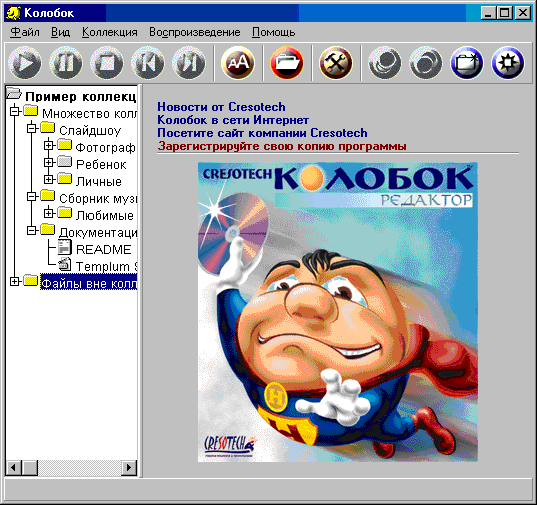
Task: Click the Колобок title bar app icon
Action: coord(14,13)
